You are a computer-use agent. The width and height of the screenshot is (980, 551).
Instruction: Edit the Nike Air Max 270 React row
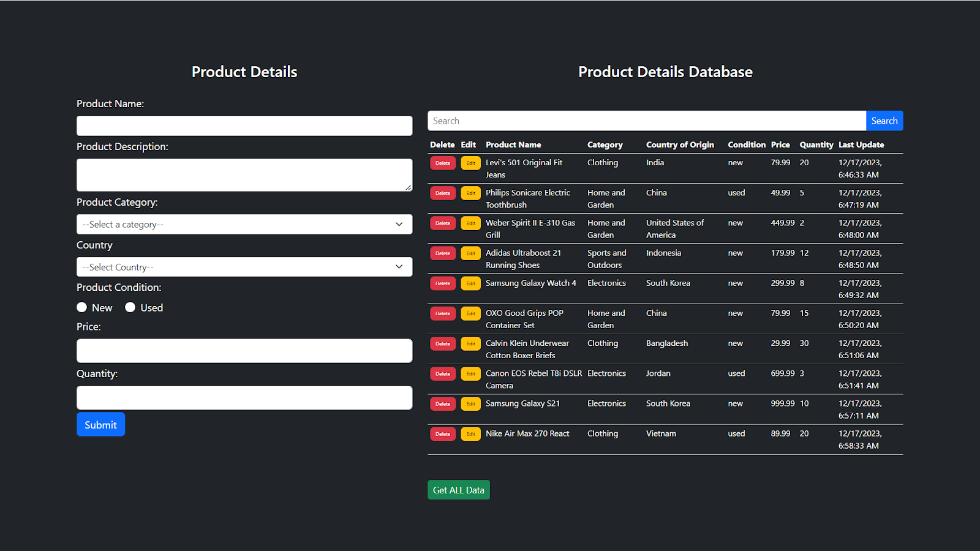click(470, 433)
